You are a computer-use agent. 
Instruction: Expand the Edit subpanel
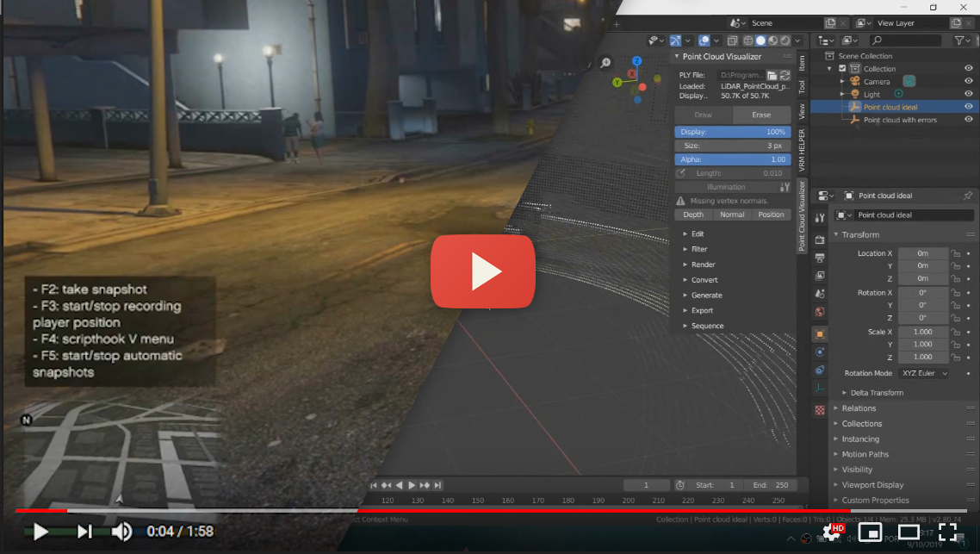click(x=692, y=233)
